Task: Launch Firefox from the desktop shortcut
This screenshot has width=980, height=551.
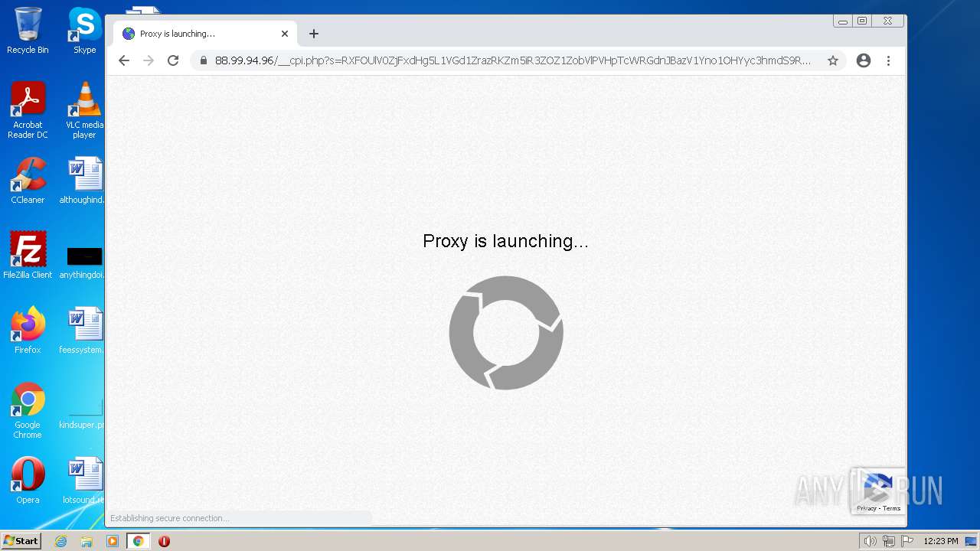Action: (x=28, y=330)
